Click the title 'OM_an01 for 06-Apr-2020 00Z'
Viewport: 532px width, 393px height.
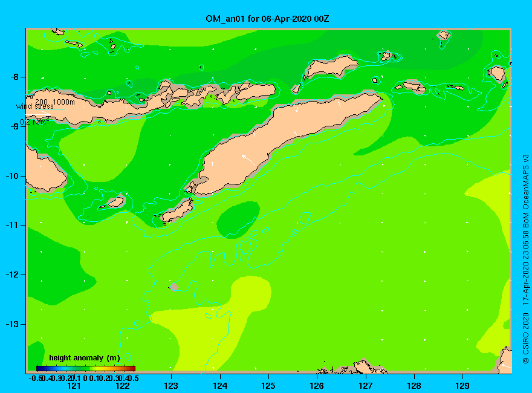pyautogui.click(x=267, y=19)
